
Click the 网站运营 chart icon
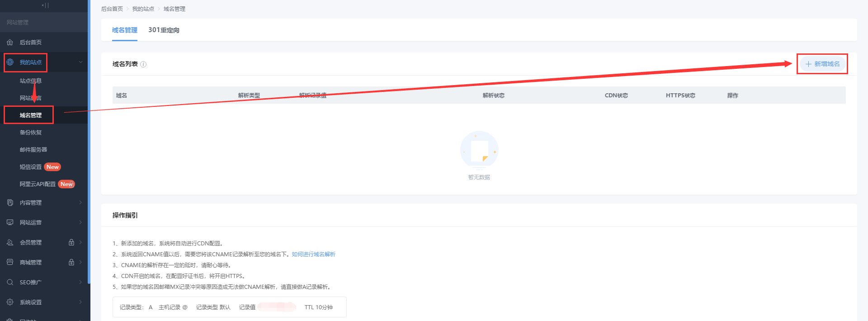tap(10, 222)
